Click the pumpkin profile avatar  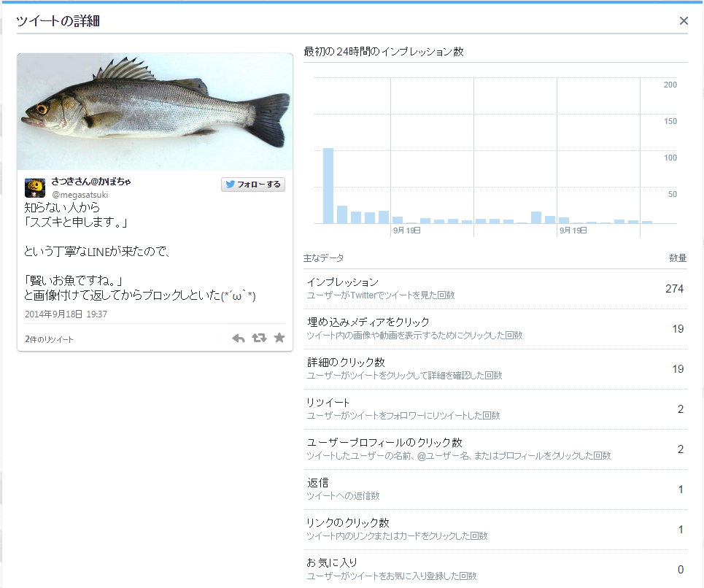pos(34,187)
